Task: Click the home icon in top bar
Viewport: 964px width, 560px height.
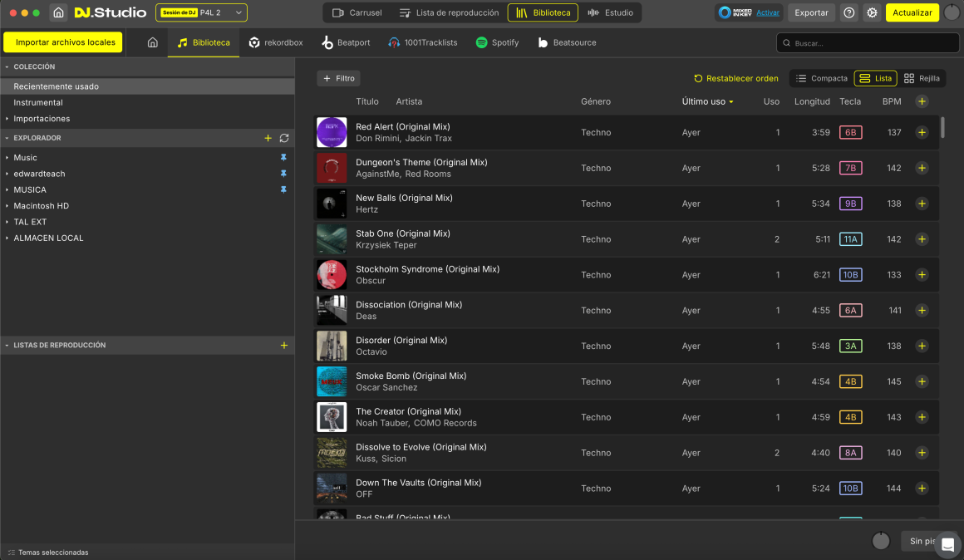Action: [x=58, y=12]
